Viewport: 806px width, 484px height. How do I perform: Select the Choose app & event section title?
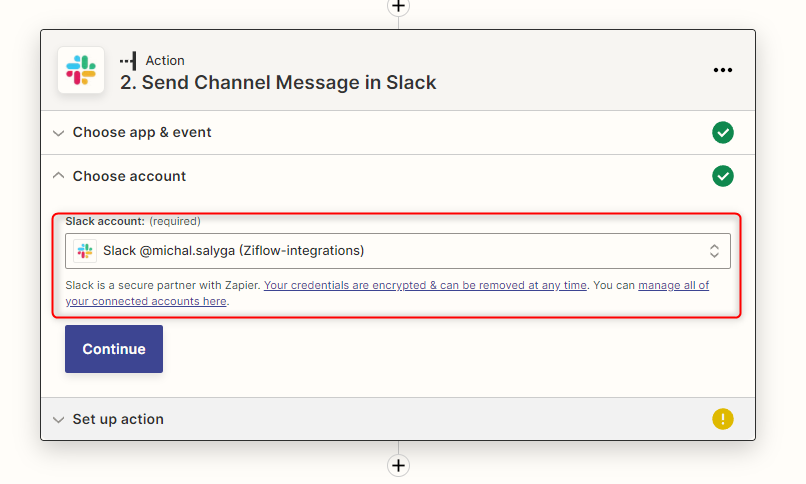tap(142, 132)
